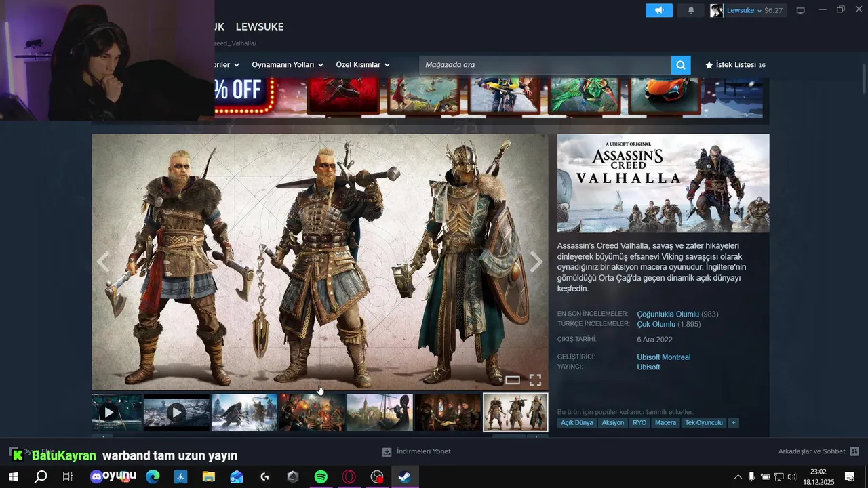Click the Lewsuke profile avatar

tap(716, 10)
